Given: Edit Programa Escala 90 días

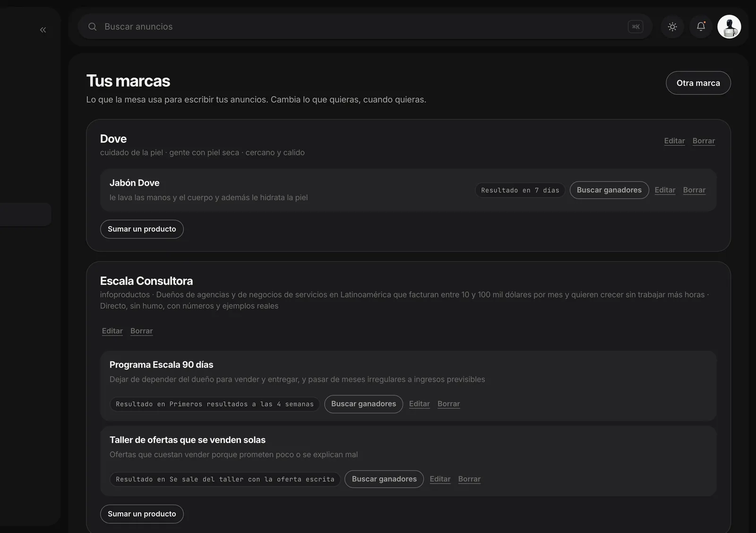Looking at the screenshot, I should pos(420,404).
